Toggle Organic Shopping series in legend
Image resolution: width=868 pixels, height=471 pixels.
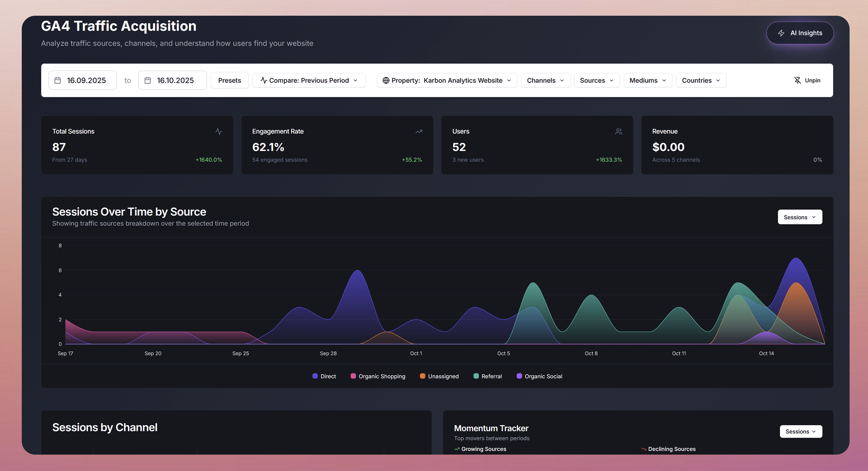coord(378,376)
